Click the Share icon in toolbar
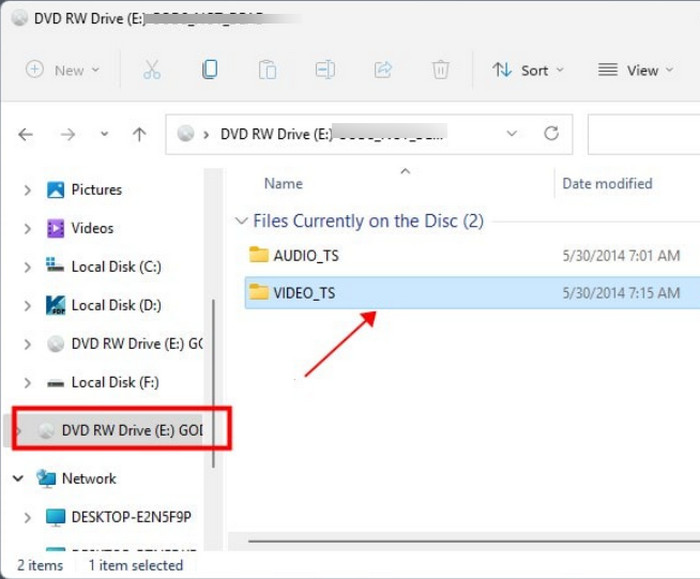Viewport: 700px width, 579px height. click(x=383, y=70)
